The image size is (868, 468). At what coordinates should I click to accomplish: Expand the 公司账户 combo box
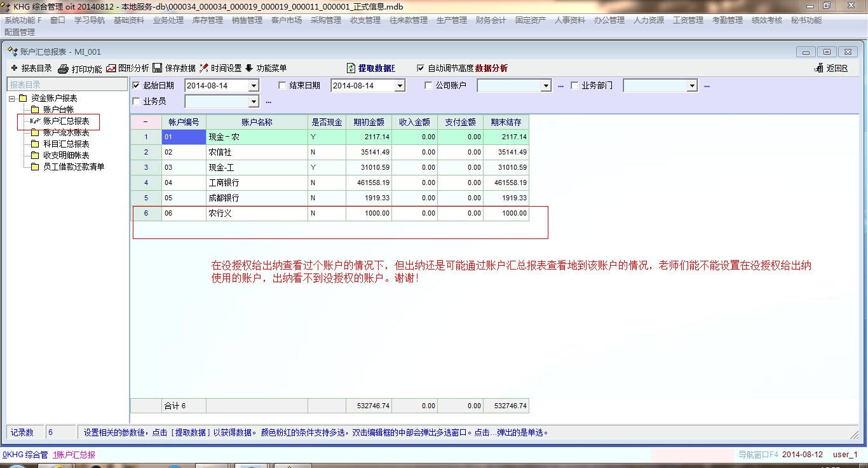pos(545,86)
